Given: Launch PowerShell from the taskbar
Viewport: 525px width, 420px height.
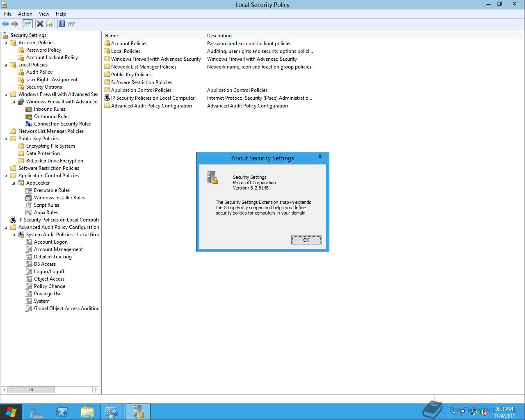Looking at the screenshot, I should (x=62, y=412).
